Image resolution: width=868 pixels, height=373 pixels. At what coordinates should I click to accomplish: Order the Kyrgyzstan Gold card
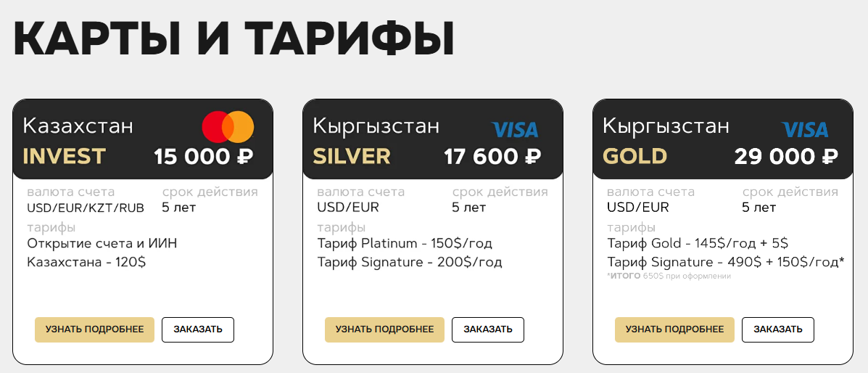tap(778, 329)
